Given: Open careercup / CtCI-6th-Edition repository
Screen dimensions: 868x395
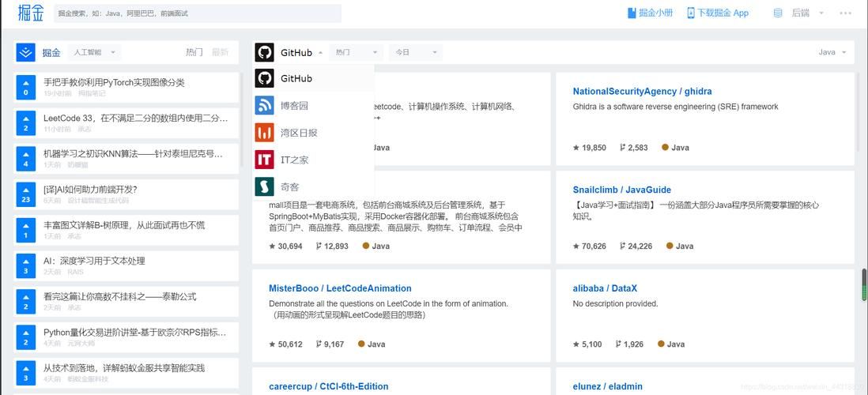Looking at the screenshot, I should pyautogui.click(x=328, y=386).
